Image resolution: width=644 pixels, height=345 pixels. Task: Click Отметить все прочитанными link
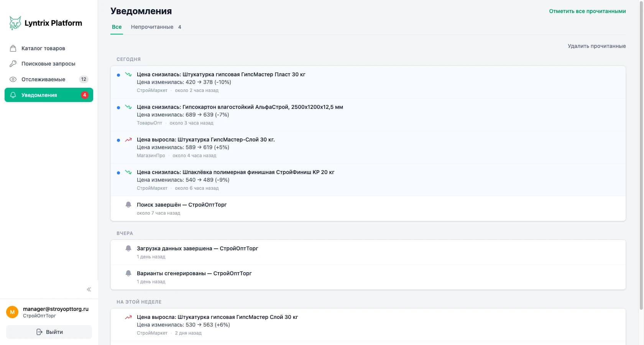[587, 11]
